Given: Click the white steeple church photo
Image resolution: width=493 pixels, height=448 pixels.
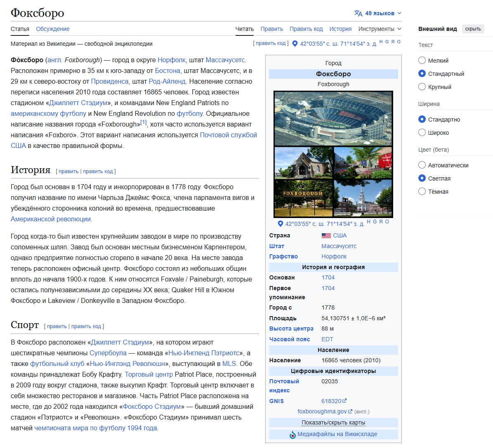Looking at the screenshot, I should click(x=363, y=198).
